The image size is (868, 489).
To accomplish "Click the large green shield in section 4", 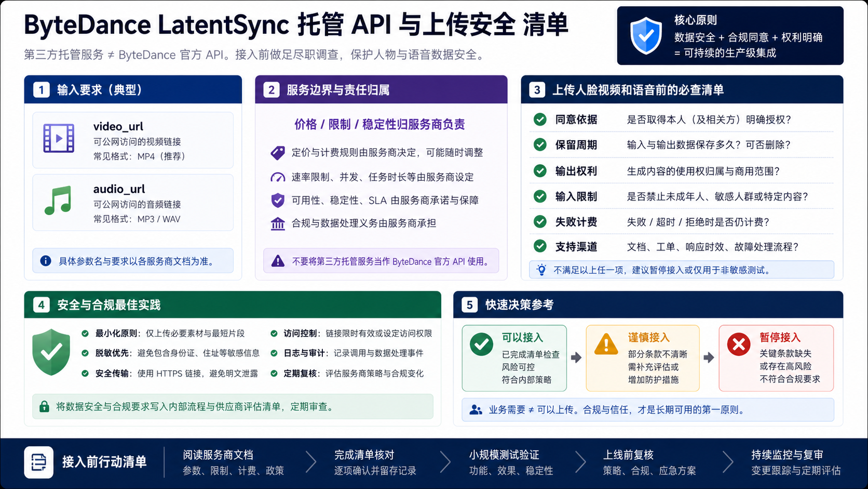I will click(x=51, y=352).
